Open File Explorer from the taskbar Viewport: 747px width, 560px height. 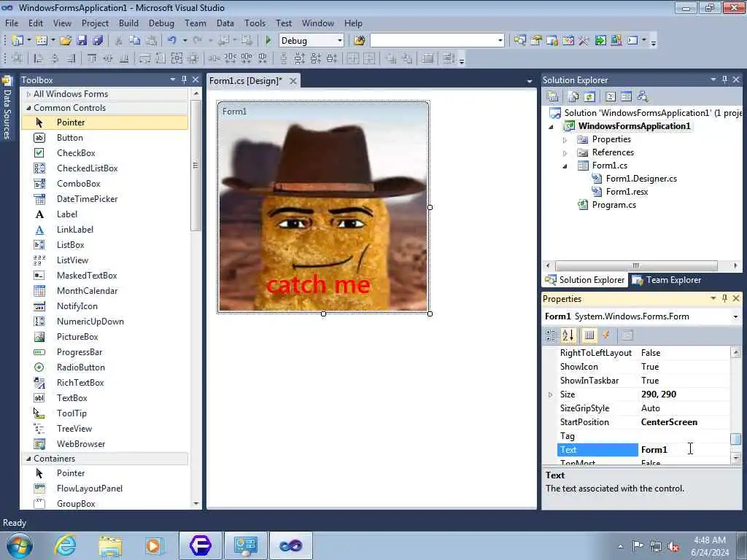point(111,545)
